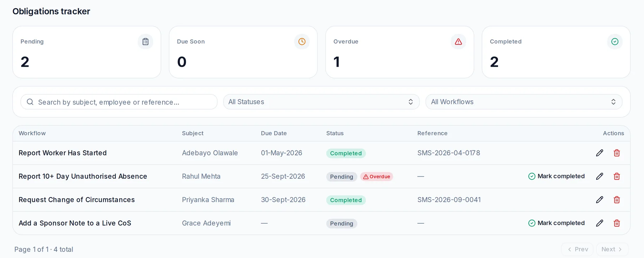This screenshot has height=258, width=644.
Task: Click the Subject column header
Action: [192, 133]
